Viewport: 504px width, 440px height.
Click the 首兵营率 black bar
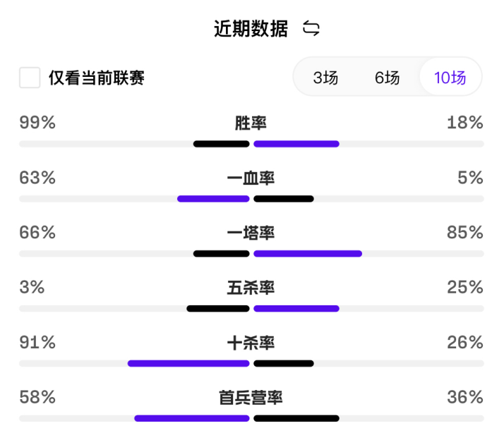point(296,418)
